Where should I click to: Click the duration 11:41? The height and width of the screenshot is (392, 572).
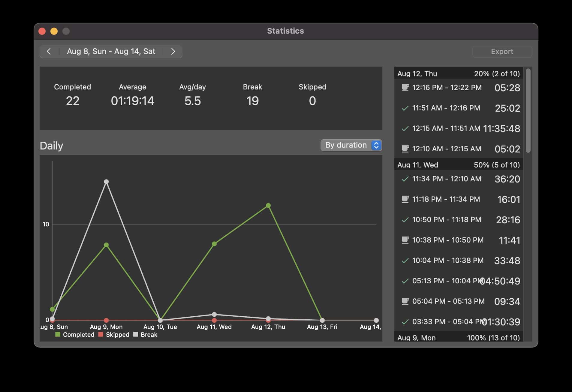point(509,240)
